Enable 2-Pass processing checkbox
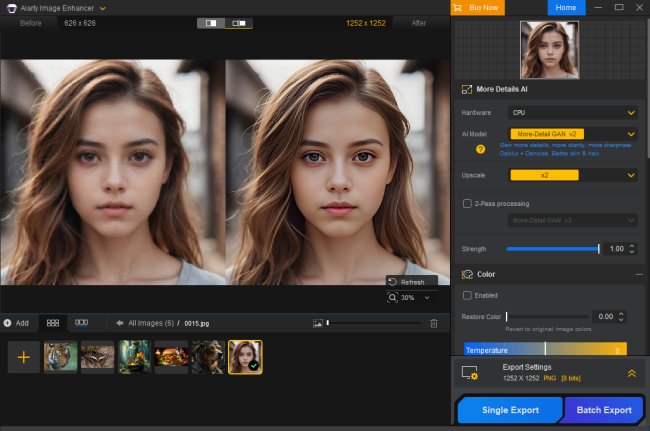This screenshot has height=431, width=650. [x=467, y=203]
